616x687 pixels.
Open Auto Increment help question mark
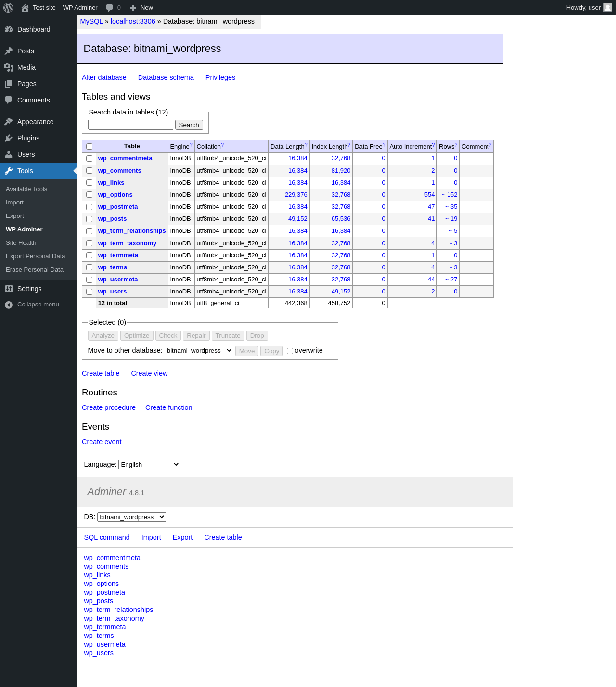pos(433,145)
